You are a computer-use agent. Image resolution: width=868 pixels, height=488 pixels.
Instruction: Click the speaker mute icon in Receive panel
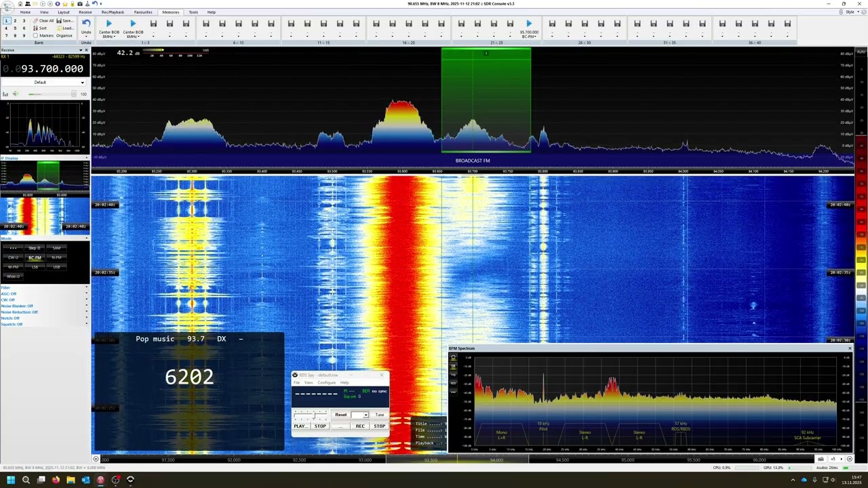(x=15, y=94)
